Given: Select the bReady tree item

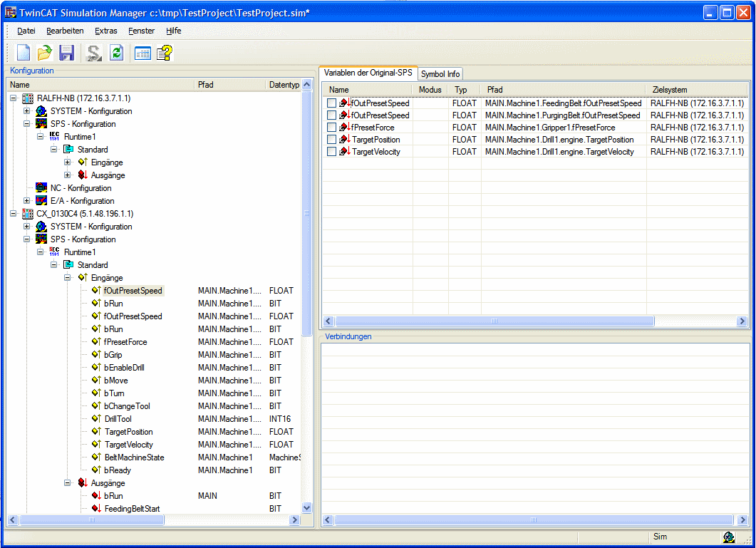Looking at the screenshot, I should coord(117,470).
